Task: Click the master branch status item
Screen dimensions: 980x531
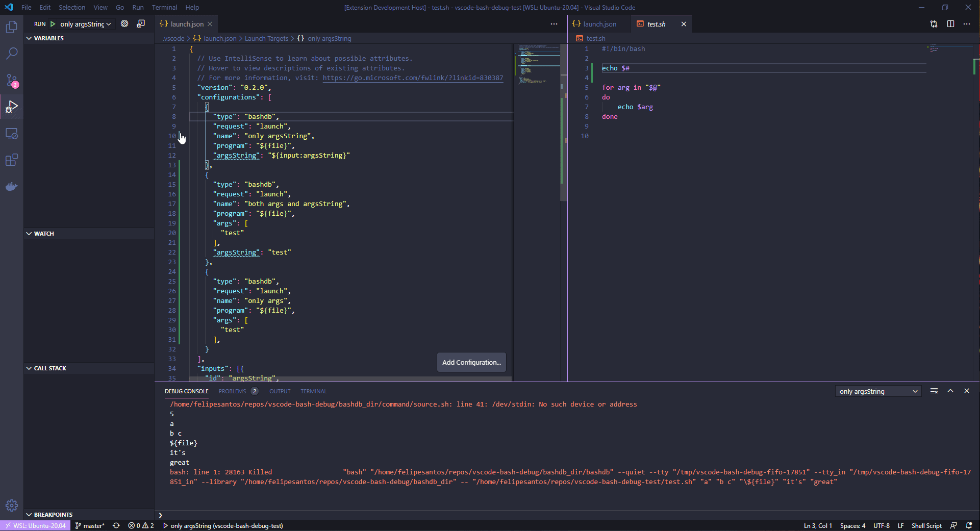Action: [90, 525]
